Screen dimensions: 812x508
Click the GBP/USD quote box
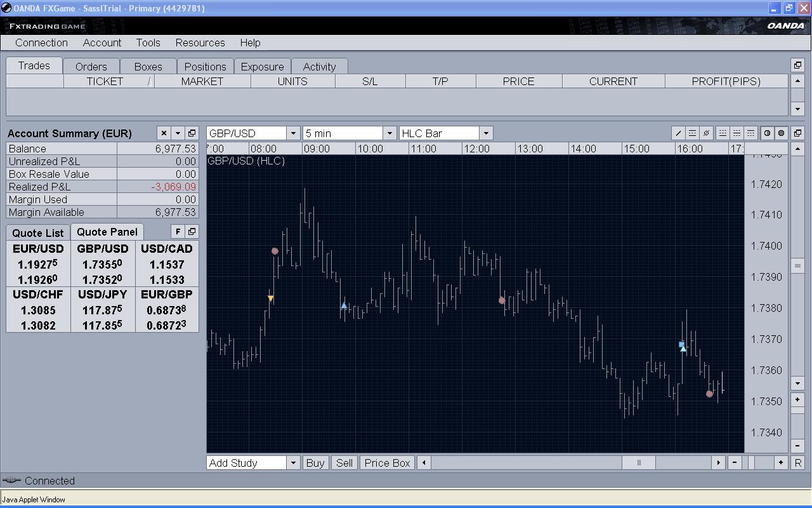[x=103, y=264]
